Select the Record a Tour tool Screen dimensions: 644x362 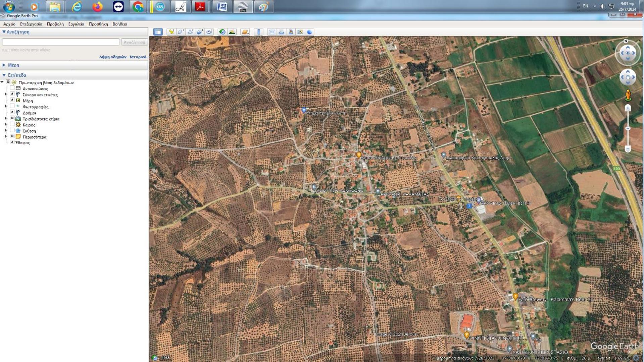coord(209,32)
